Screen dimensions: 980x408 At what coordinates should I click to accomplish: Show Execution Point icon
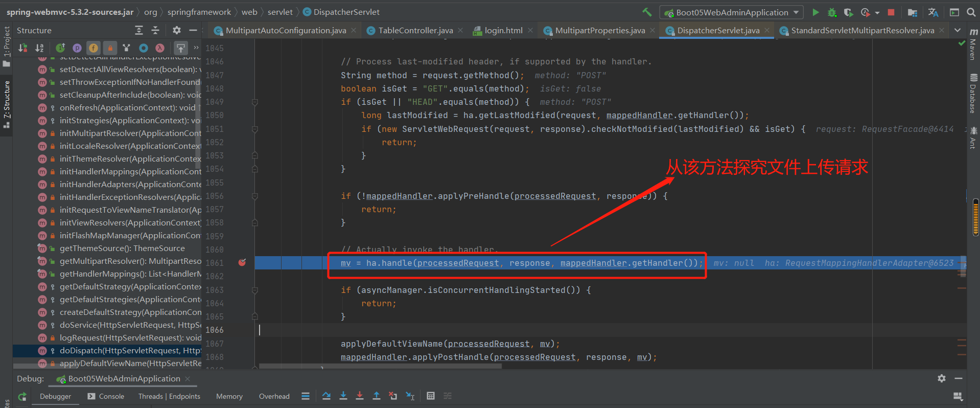point(306,396)
